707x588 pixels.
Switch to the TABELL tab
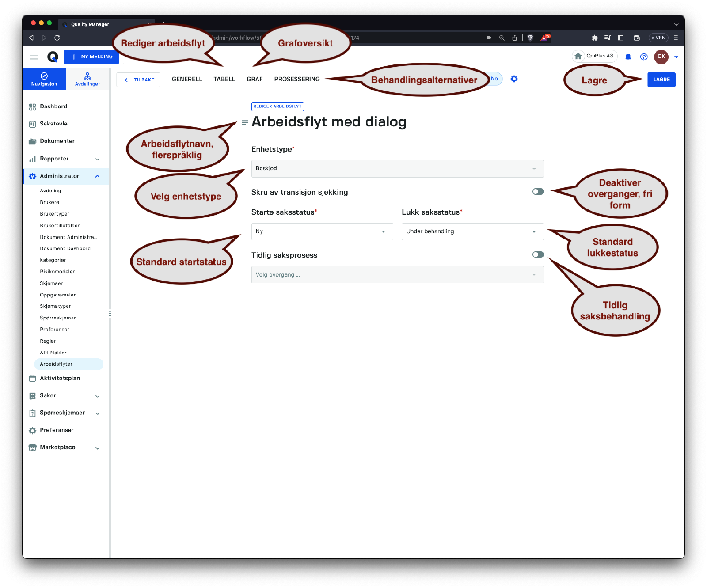coord(224,79)
